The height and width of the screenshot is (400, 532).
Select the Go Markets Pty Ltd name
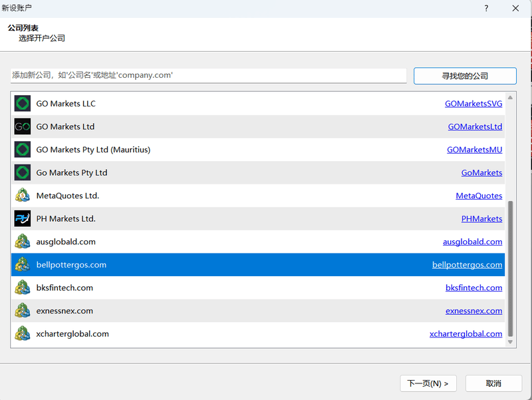(x=72, y=173)
